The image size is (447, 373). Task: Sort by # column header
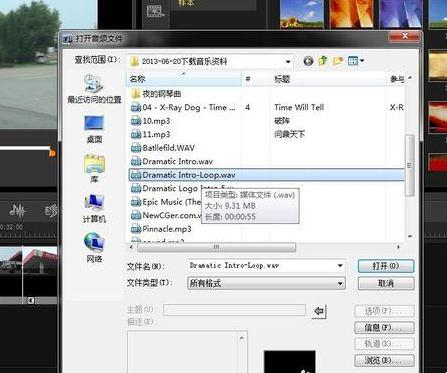coord(256,79)
